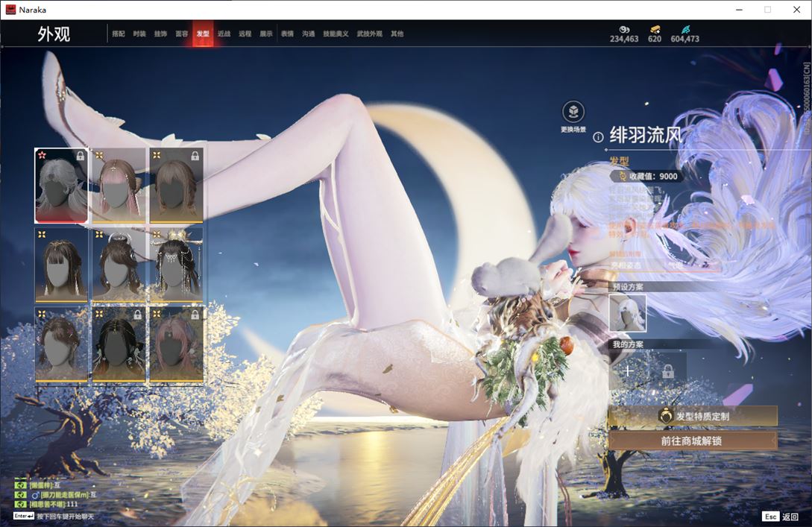Click the chat message ending in 111
Screen dimensions: 812x527
coord(54,504)
